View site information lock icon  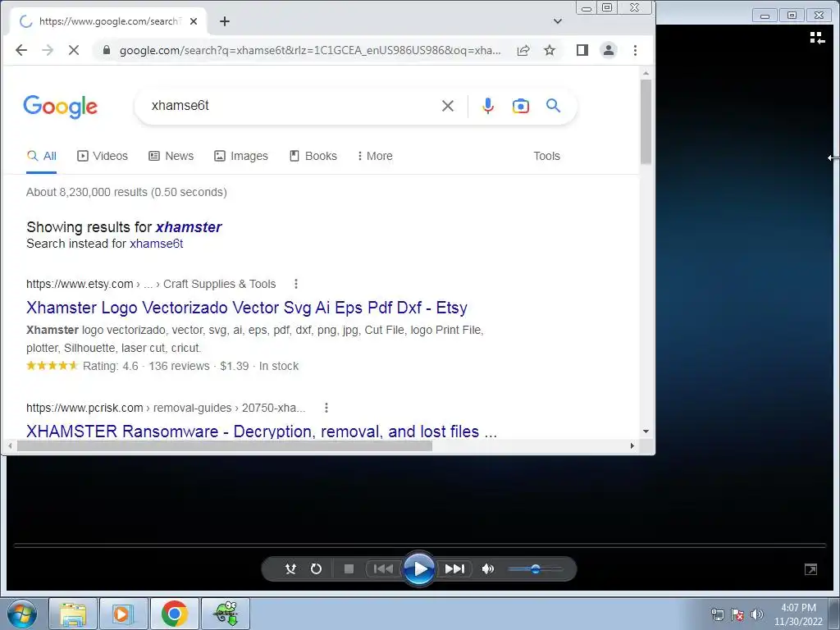click(x=107, y=50)
